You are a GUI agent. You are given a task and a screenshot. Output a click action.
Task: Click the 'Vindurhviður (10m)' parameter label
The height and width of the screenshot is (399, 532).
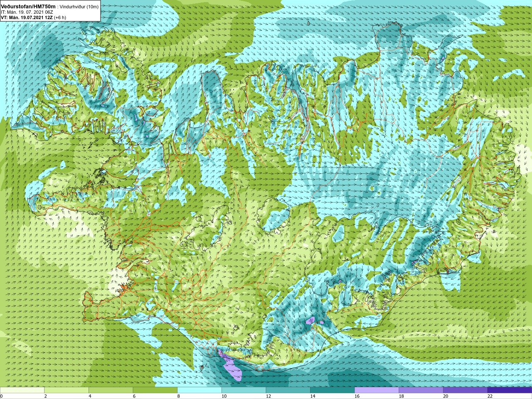pyautogui.click(x=79, y=7)
